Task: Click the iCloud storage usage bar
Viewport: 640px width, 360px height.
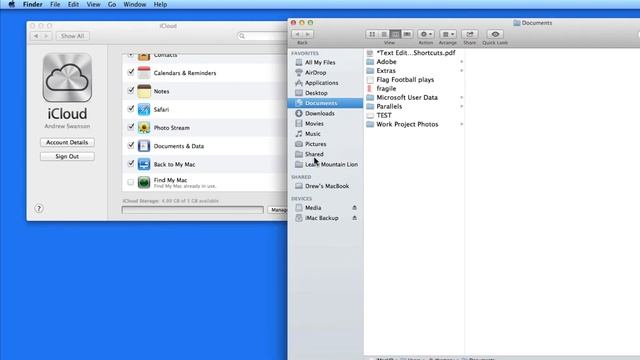Action: (193, 210)
